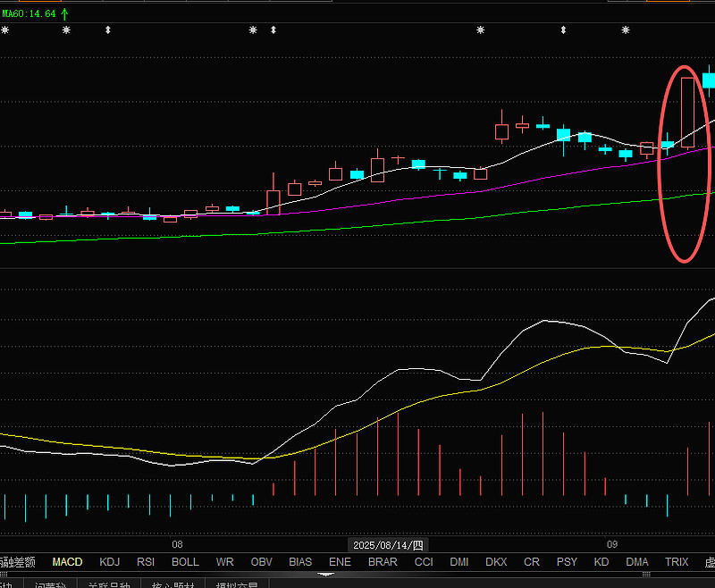
Task: Click the 2025/08/14 date label
Action: click(389, 544)
